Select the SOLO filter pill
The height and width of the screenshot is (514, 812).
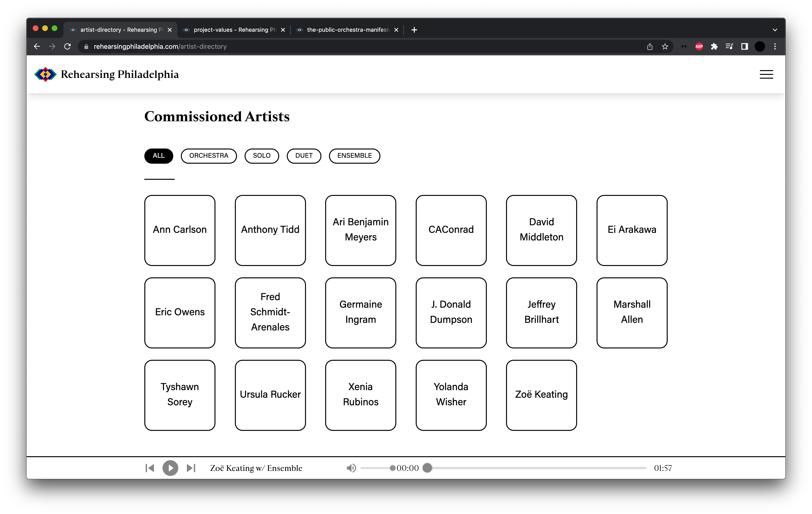pos(261,156)
